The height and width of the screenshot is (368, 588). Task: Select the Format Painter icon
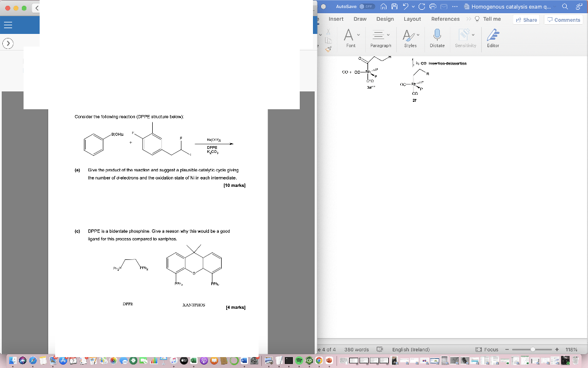click(328, 49)
